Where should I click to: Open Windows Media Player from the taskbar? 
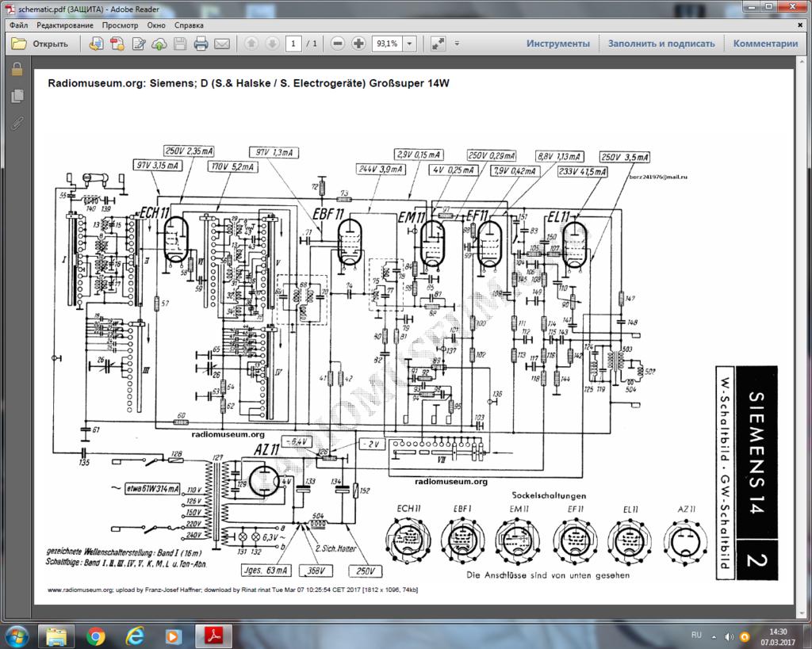click(174, 636)
